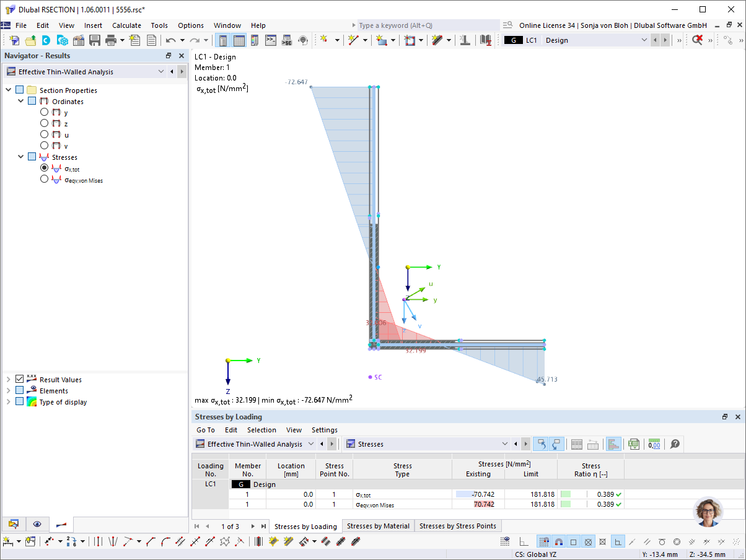Open the Tools menu
Screen dimensions: 746x560
coord(159,25)
